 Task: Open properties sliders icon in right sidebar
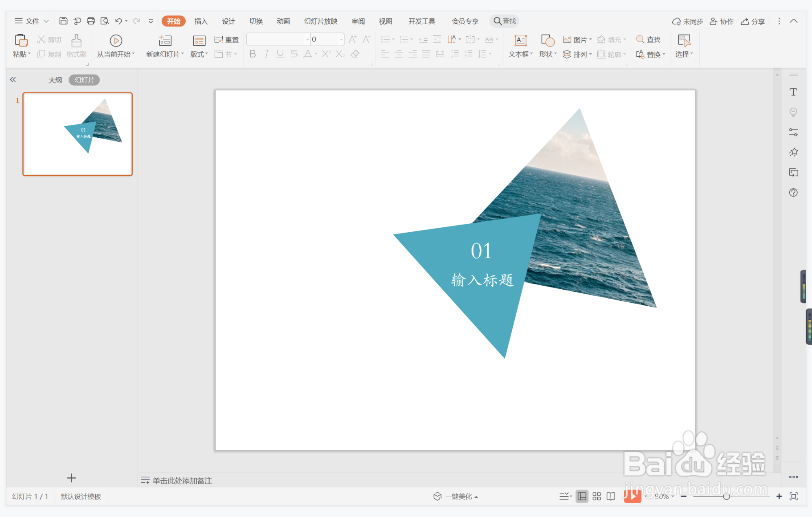coord(793,132)
